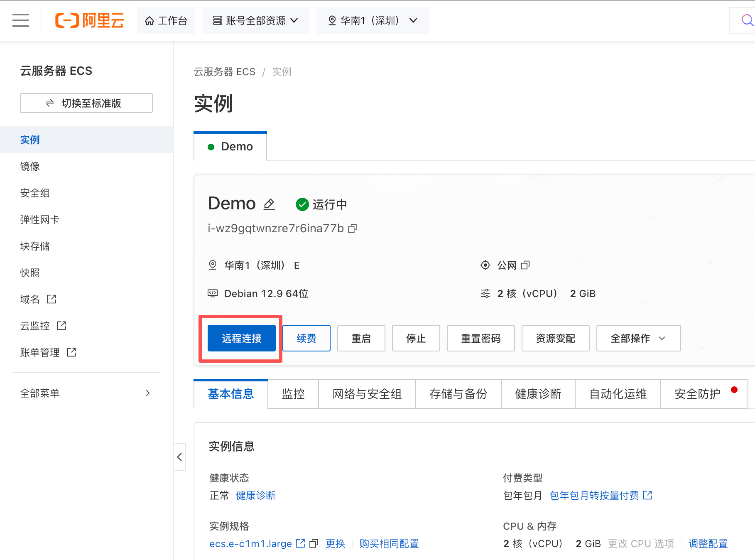This screenshot has height=560, width=755.
Task: Open the ecs.e-c1m1.large spec link
Action: [x=250, y=543]
